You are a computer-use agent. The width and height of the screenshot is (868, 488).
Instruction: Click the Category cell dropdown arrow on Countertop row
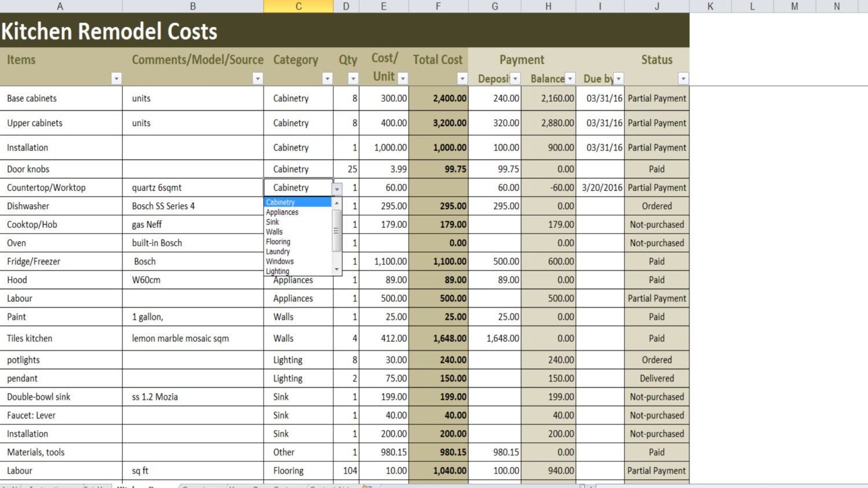pos(337,188)
